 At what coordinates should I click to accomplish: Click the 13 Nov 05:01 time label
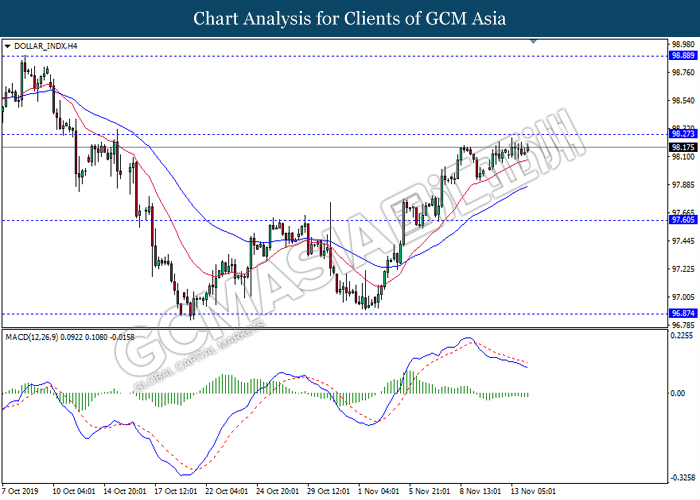533,491
